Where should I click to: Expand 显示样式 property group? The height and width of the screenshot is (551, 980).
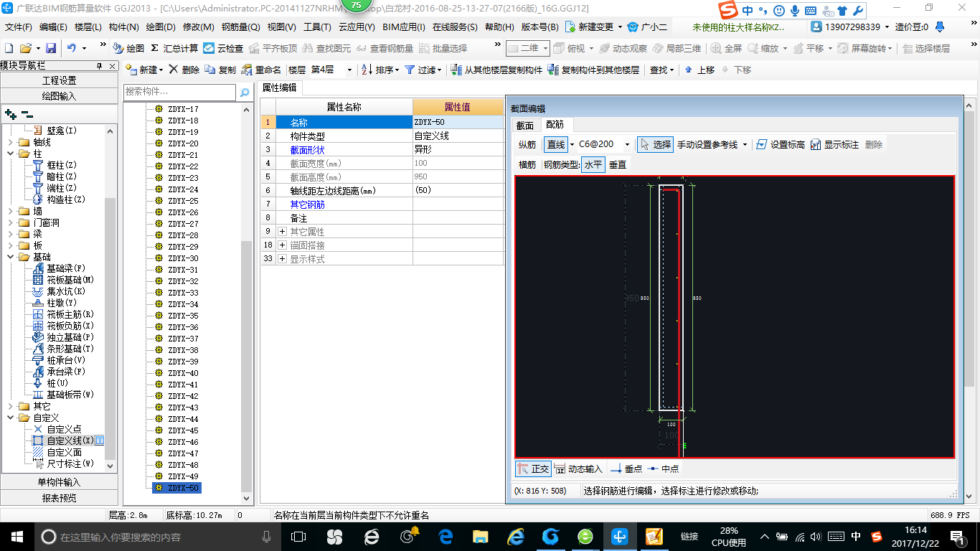(282, 259)
